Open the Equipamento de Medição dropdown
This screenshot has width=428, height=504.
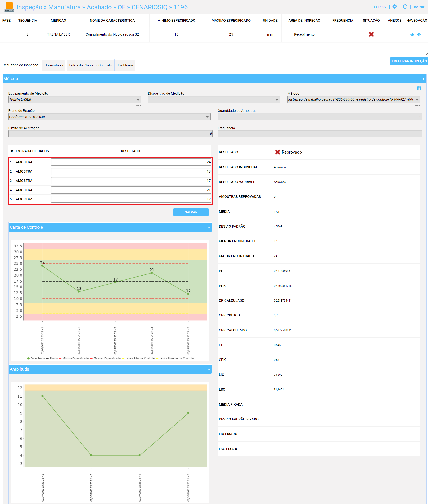point(75,99)
